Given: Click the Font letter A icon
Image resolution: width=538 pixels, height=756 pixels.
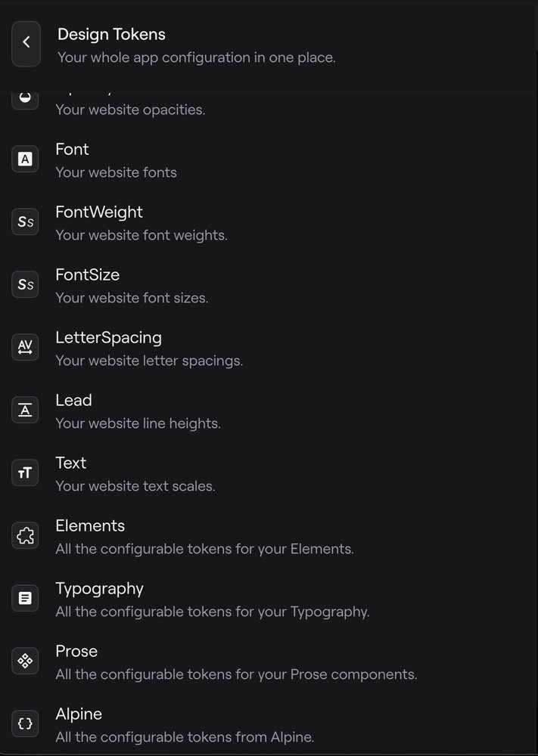Looking at the screenshot, I should [26, 160].
